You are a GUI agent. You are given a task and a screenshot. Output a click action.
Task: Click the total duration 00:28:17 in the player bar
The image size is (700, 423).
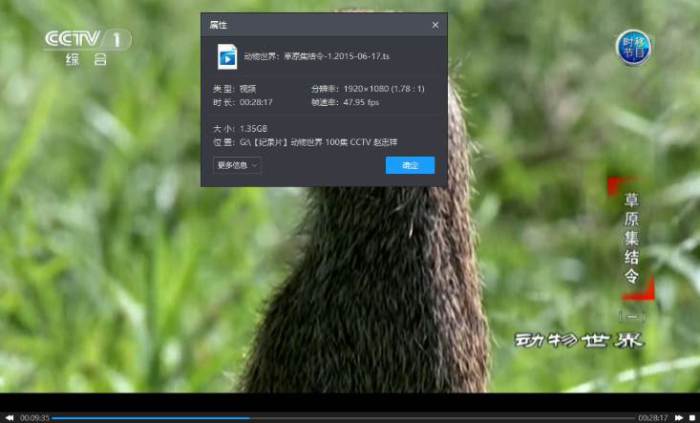653,418
